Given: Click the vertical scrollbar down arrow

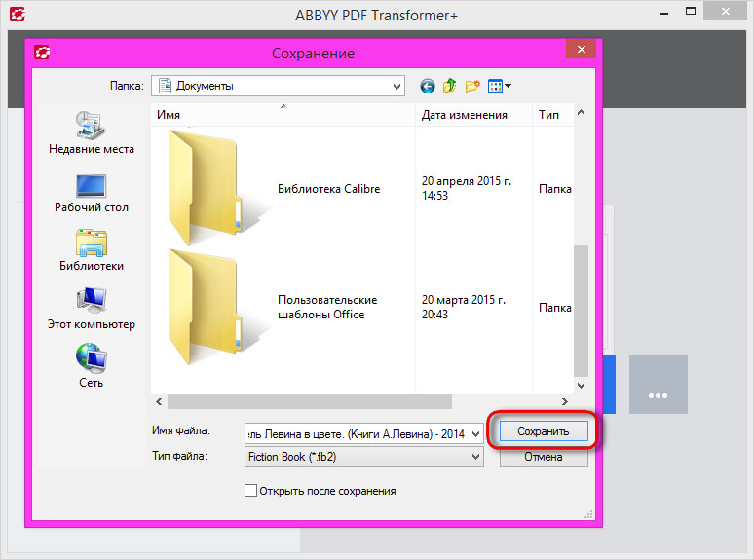Looking at the screenshot, I should 581,386.
